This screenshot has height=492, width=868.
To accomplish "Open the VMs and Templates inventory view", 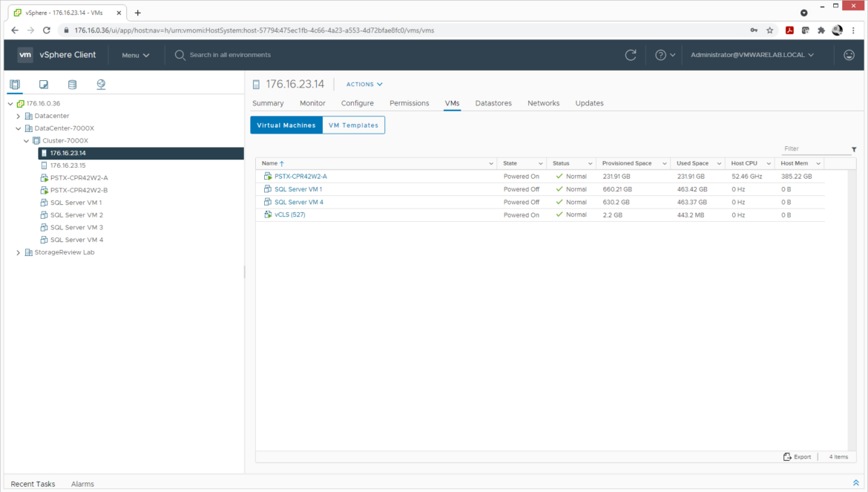I will [x=44, y=84].
